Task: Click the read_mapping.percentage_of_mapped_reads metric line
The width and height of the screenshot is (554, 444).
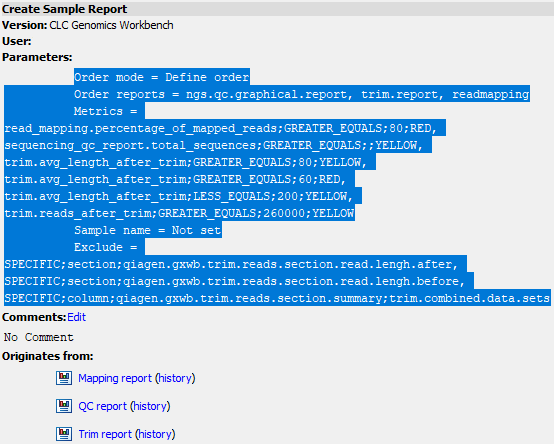Action: point(221,128)
